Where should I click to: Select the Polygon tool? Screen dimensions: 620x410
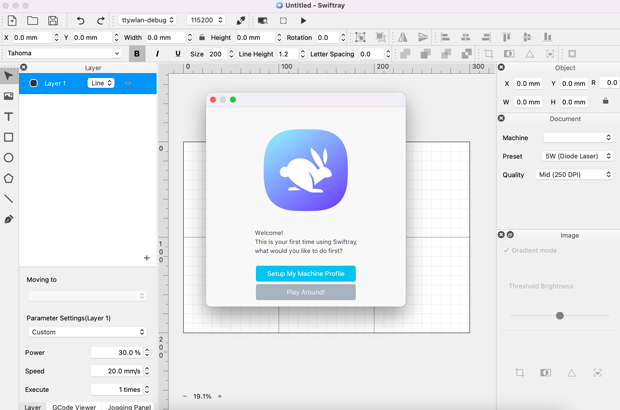click(x=8, y=178)
